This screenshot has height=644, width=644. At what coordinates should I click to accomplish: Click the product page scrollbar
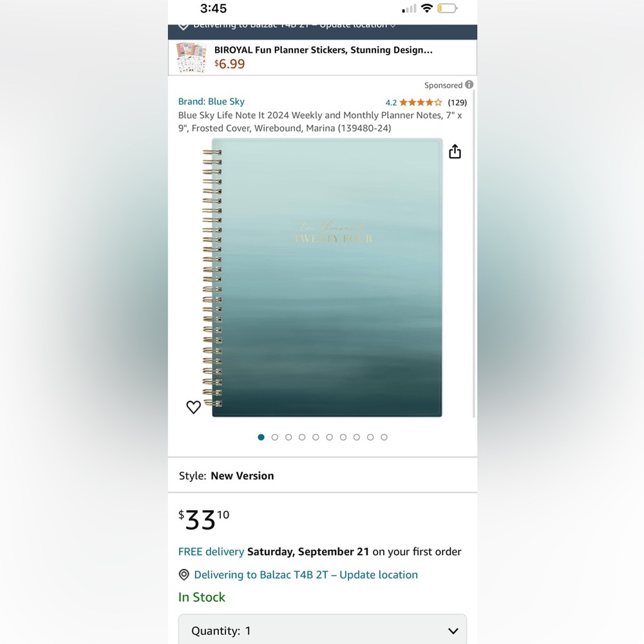tap(473, 254)
